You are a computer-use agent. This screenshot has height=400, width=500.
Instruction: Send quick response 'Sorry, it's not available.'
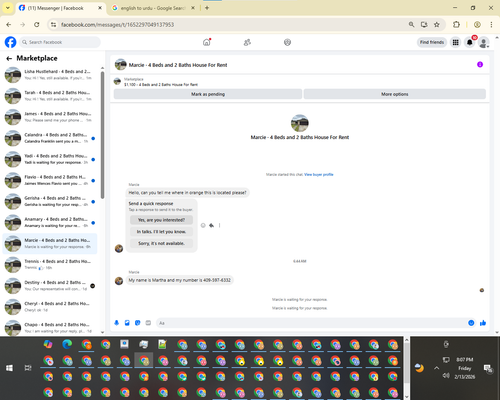[x=161, y=243]
